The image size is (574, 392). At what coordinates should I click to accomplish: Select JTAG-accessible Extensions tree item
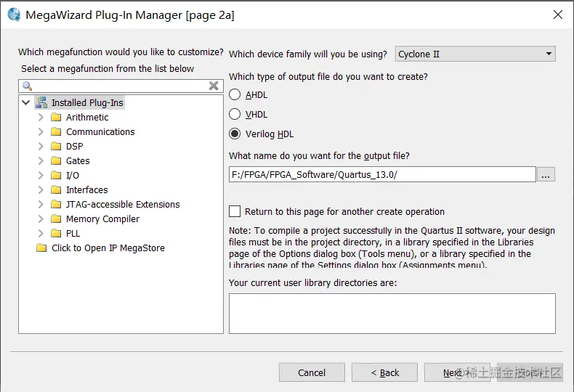[x=123, y=204]
